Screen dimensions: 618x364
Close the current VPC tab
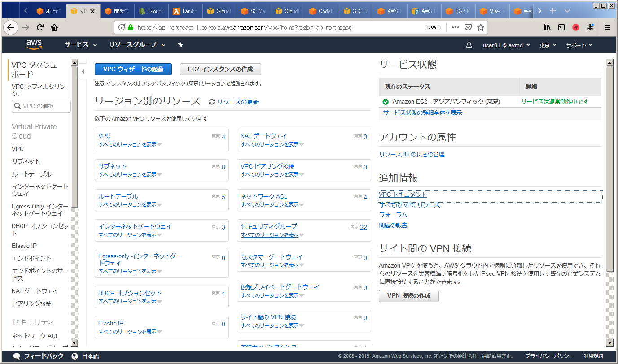tap(92, 11)
